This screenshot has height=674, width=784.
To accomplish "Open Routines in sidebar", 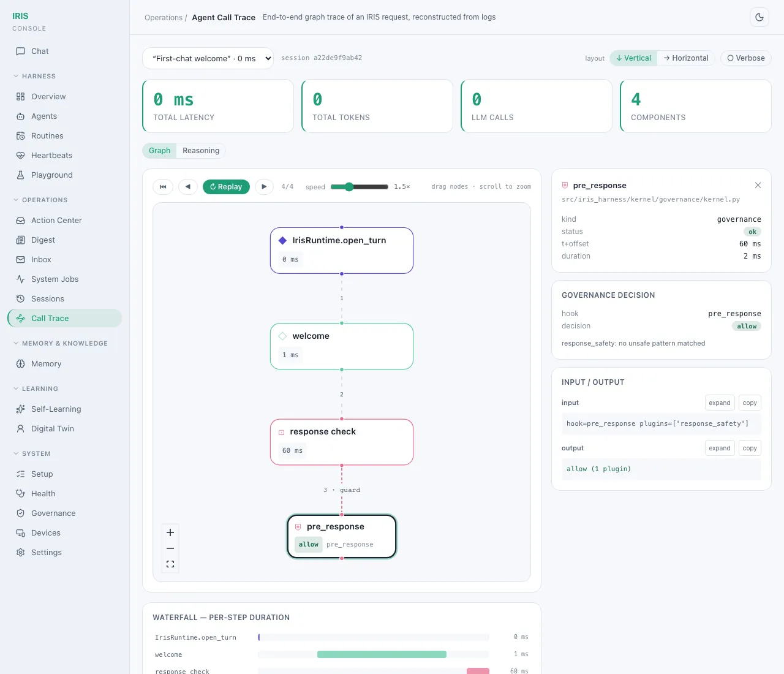I will (x=65, y=136).
